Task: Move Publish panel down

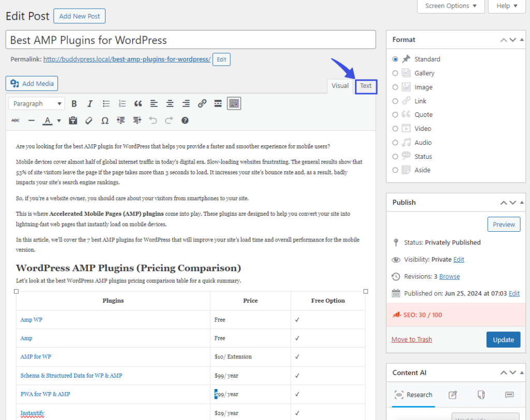Action: click(513, 203)
